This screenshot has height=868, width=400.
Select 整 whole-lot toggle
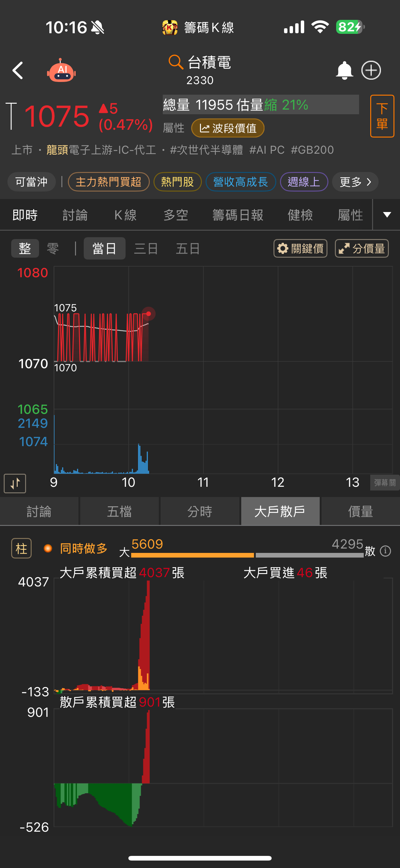(x=25, y=249)
